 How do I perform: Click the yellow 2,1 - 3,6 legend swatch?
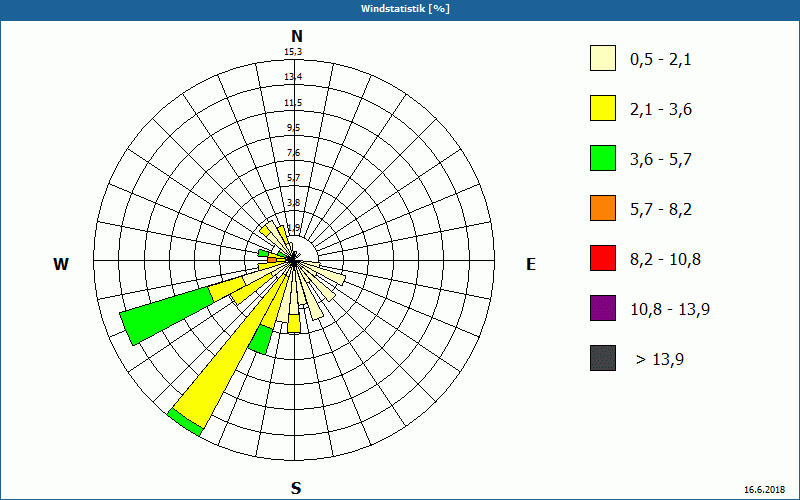click(603, 108)
